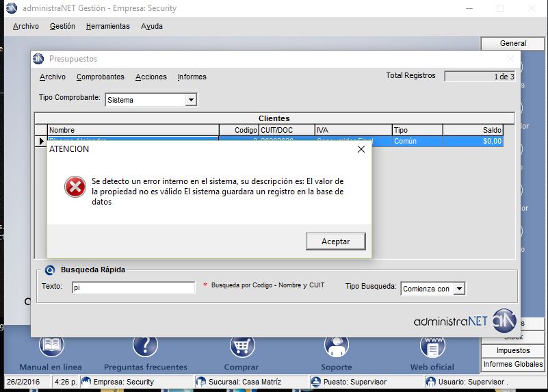Click the Empresa status bar icon
Image resolution: width=548 pixels, height=392 pixels.
point(86,382)
